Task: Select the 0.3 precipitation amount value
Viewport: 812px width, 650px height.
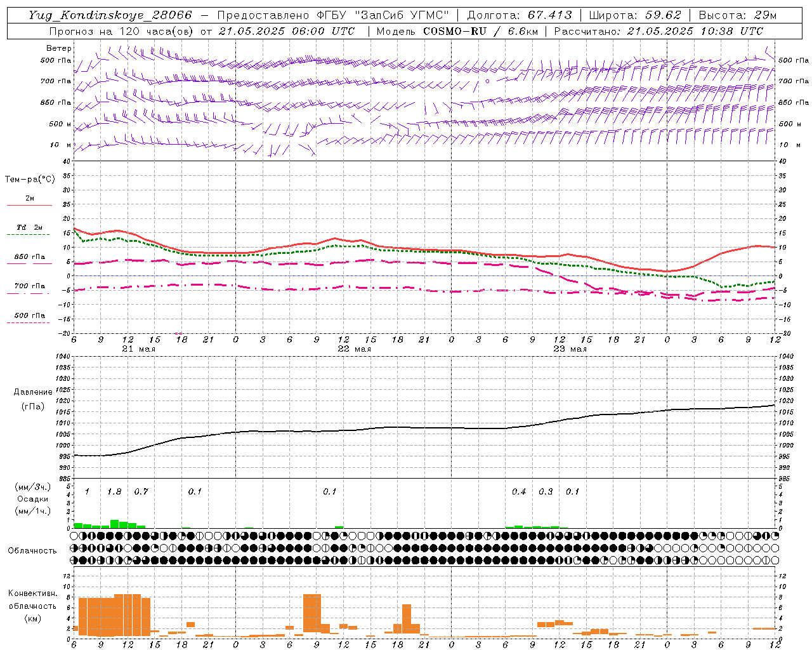Action: click(x=546, y=492)
